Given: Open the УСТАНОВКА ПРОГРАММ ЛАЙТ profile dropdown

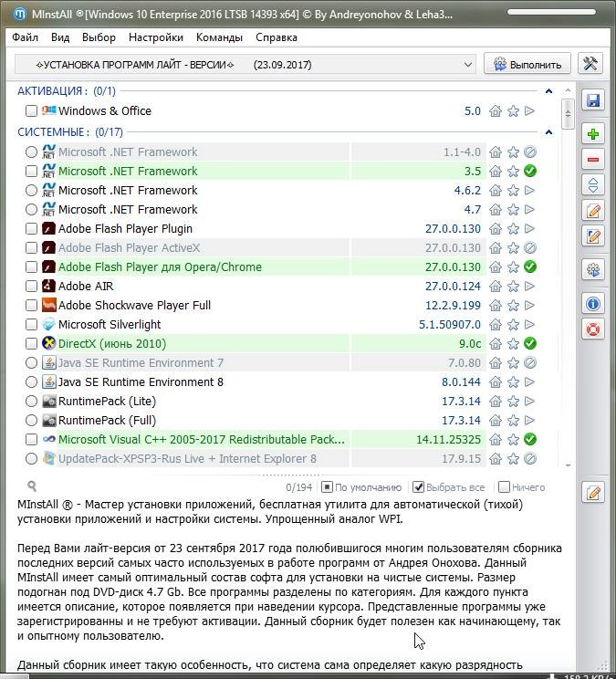Looking at the screenshot, I should [x=245, y=65].
